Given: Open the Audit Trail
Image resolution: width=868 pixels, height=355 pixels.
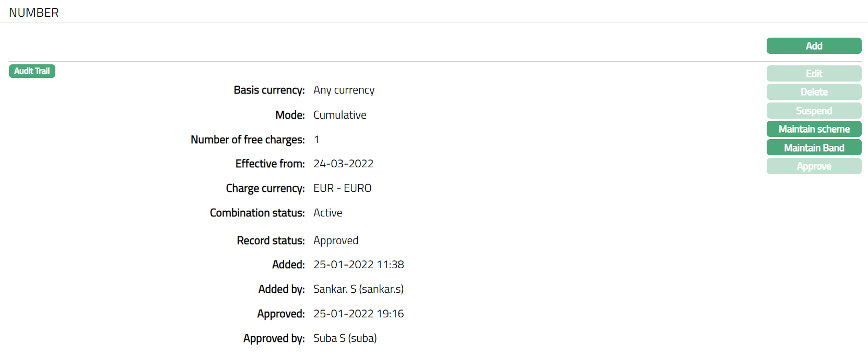Looking at the screenshot, I should 32,71.
